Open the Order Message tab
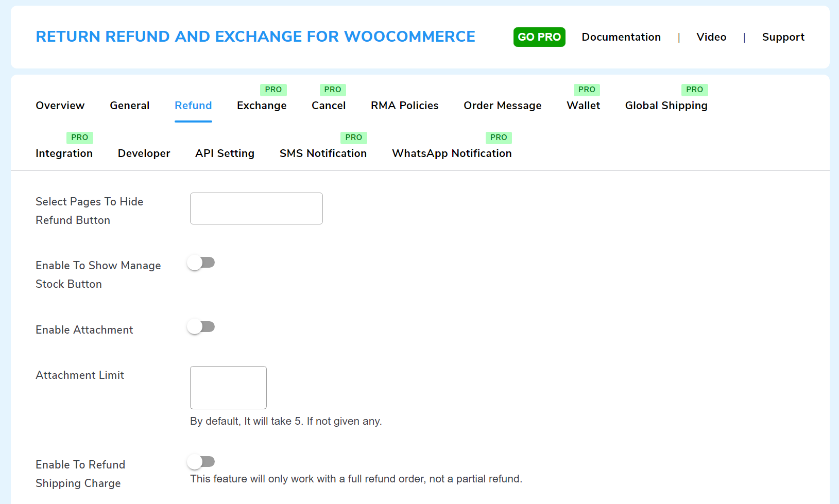839x504 pixels. click(502, 106)
